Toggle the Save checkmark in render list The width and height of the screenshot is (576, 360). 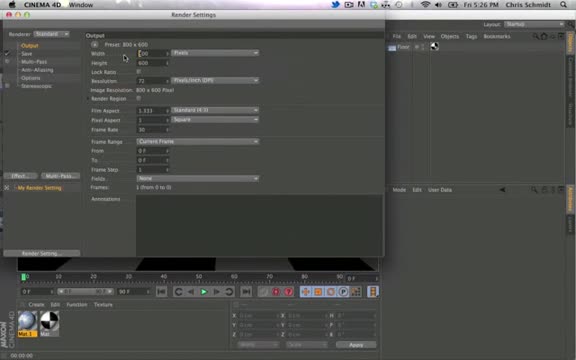click(7, 54)
